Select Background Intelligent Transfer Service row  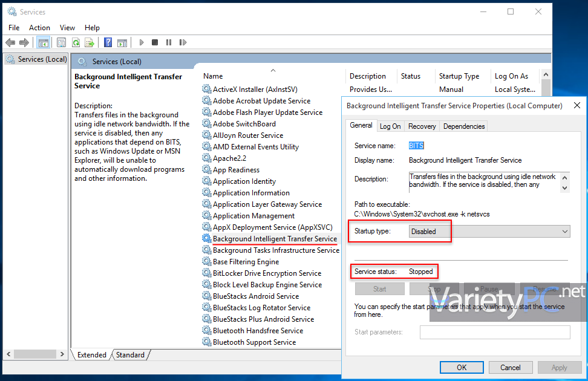click(x=275, y=238)
